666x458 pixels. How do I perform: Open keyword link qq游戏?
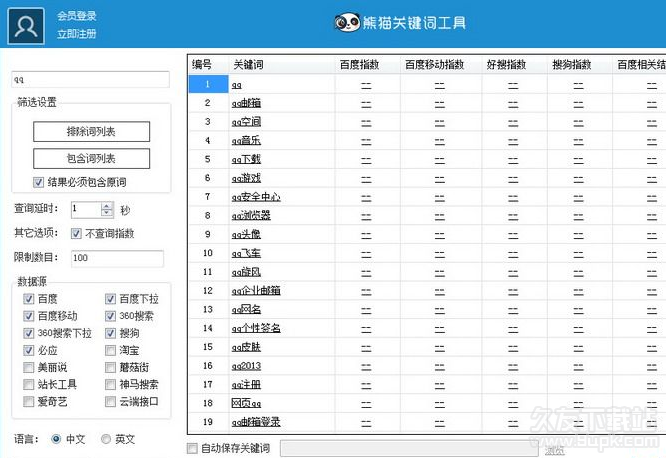pyautogui.click(x=246, y=178)
